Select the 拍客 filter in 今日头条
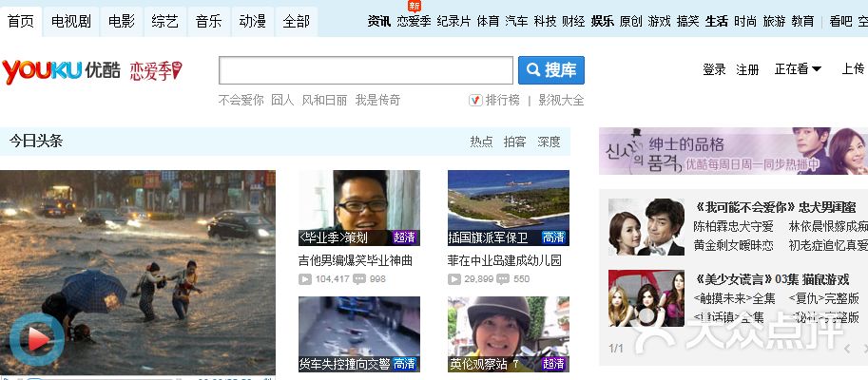Screen dimensions: 868x380 (514, 142)
